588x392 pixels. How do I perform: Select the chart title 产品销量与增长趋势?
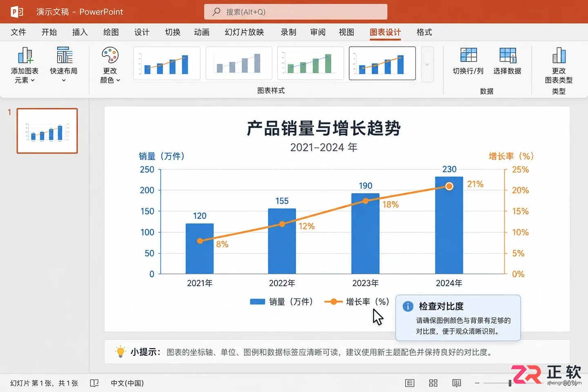coord(324,128)
